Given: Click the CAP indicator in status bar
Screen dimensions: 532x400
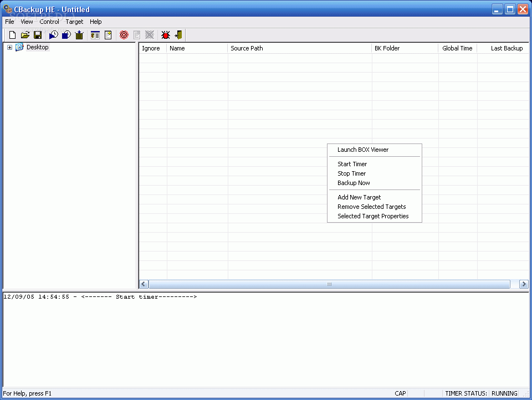Looking at the screenshot, I should tap(400, 393).
